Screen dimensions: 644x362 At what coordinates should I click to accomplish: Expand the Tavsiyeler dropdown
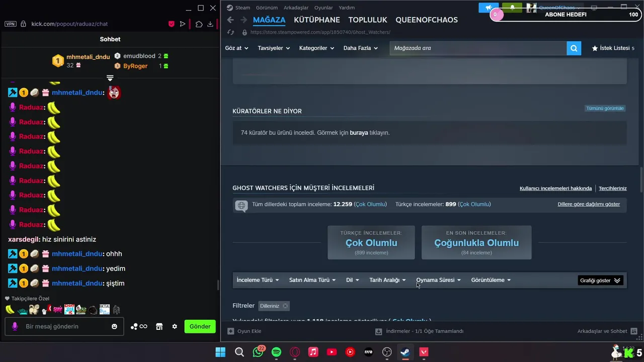274,48
